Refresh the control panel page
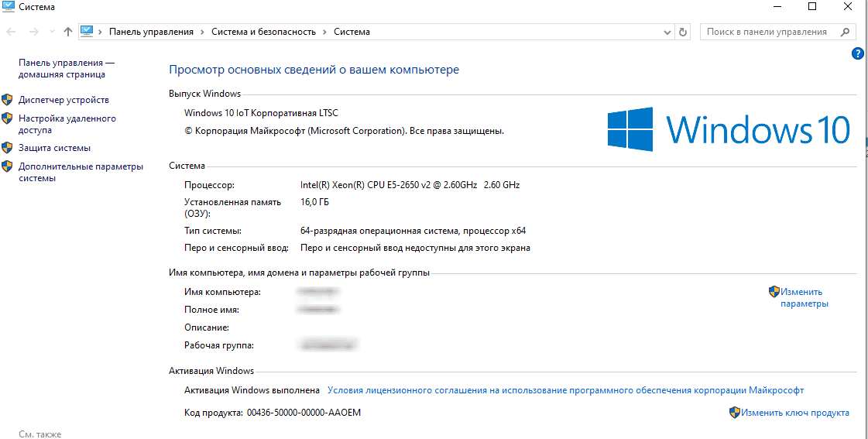 (x=683, y=32)
